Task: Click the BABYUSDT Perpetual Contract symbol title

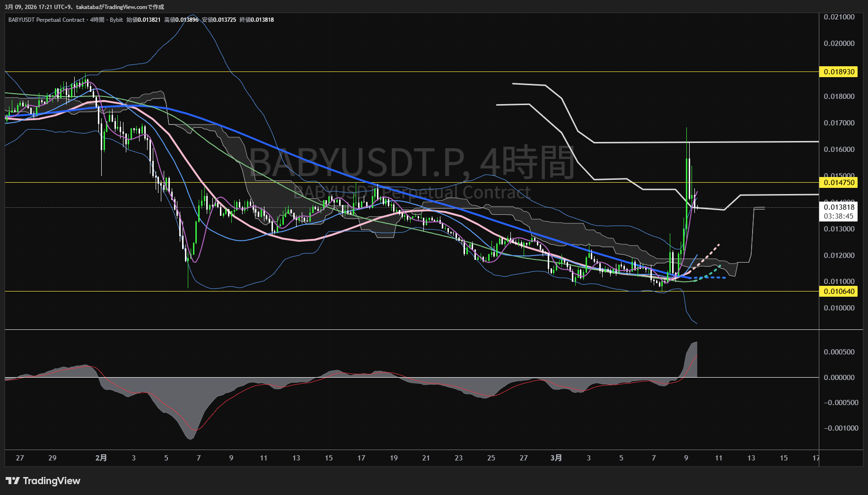Action: [46, 20]
